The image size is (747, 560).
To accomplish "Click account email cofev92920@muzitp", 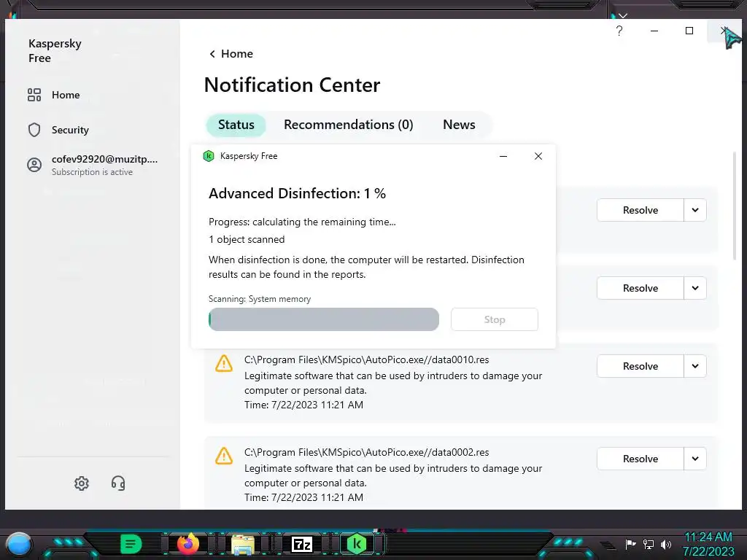I will pyautogui.click(x=104, y=160).
